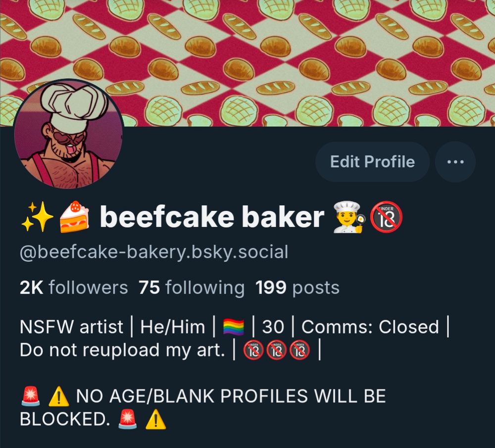
Task: Click the Edit Profile button
Action: coord(373,162)
